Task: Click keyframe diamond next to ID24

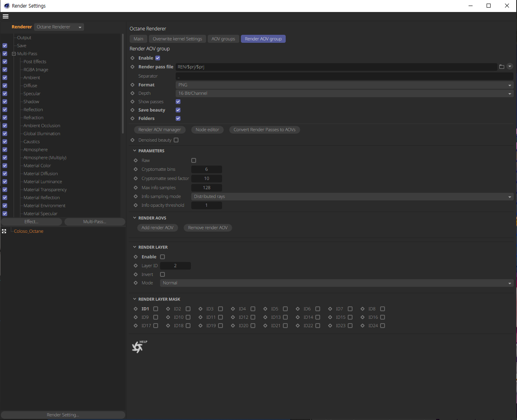Action: coord(363,326)
